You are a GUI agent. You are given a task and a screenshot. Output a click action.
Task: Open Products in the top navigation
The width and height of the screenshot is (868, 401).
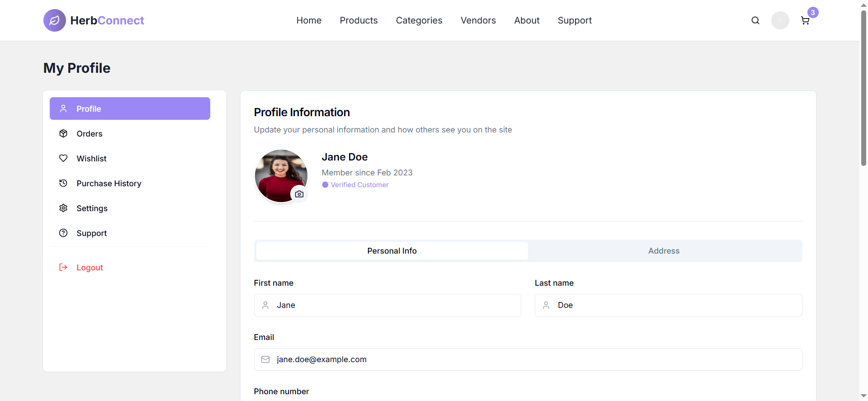pyautogui.click(x=359, y=20)
